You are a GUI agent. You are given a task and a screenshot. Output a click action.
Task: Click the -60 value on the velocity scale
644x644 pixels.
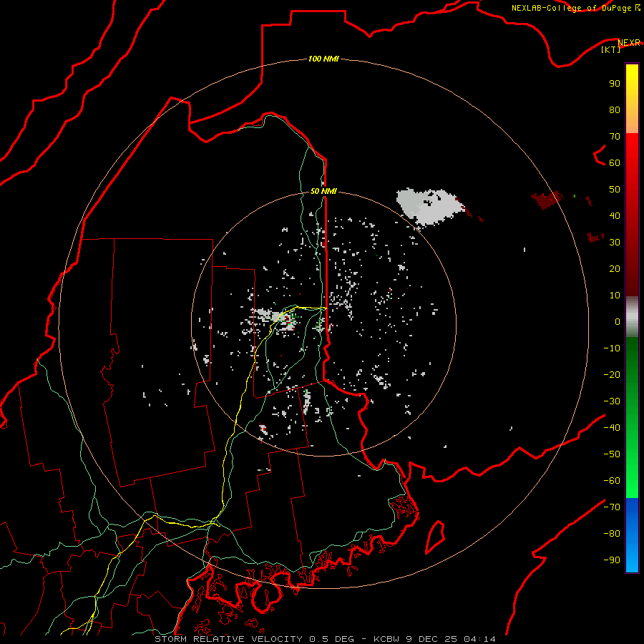[x=612, y=481]
